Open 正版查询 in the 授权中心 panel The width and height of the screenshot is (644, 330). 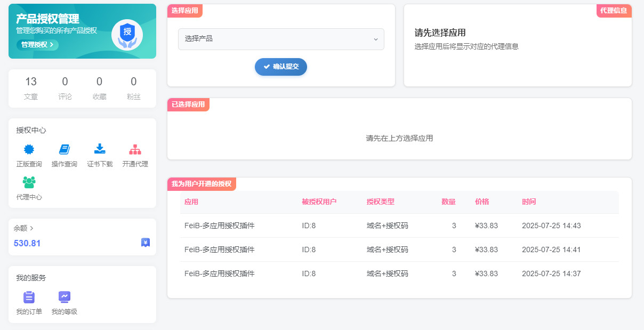pos(29,156)
